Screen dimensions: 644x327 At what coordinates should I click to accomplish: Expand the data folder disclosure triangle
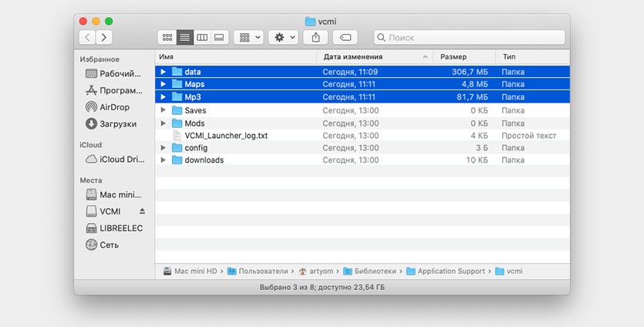[x=164, y=72]
